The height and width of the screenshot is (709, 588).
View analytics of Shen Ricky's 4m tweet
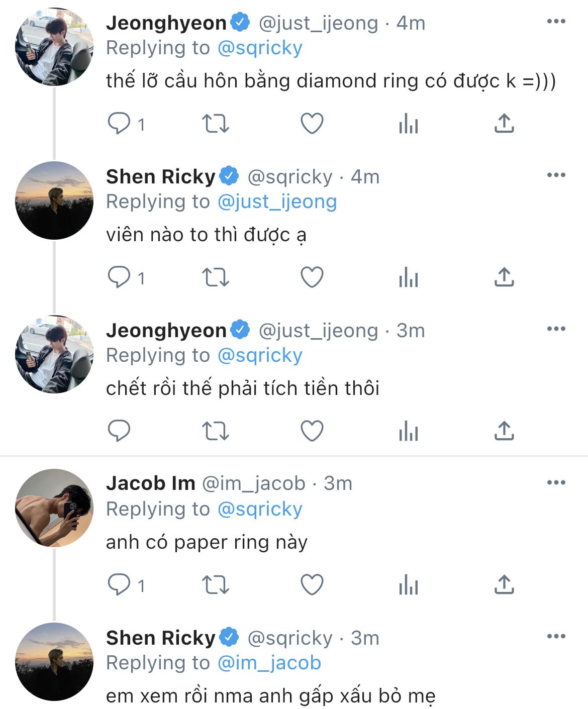click(x=408, y=277)
